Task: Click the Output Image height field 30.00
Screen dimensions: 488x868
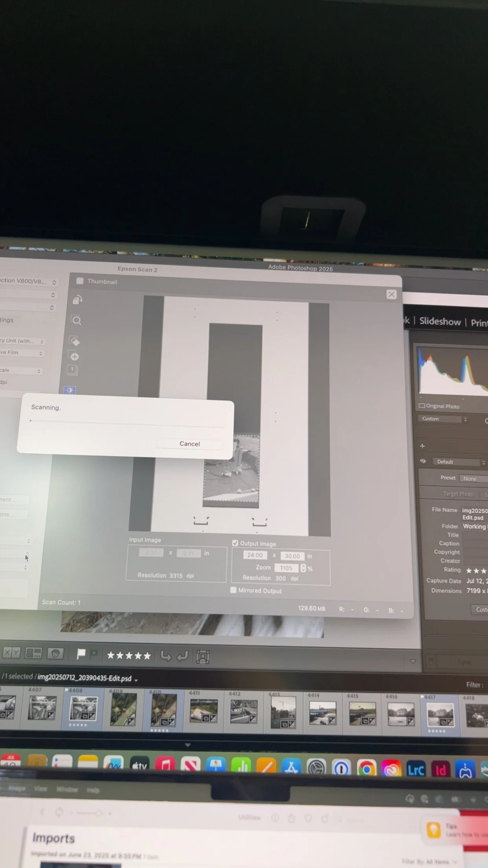Action: tap(292, 556)
